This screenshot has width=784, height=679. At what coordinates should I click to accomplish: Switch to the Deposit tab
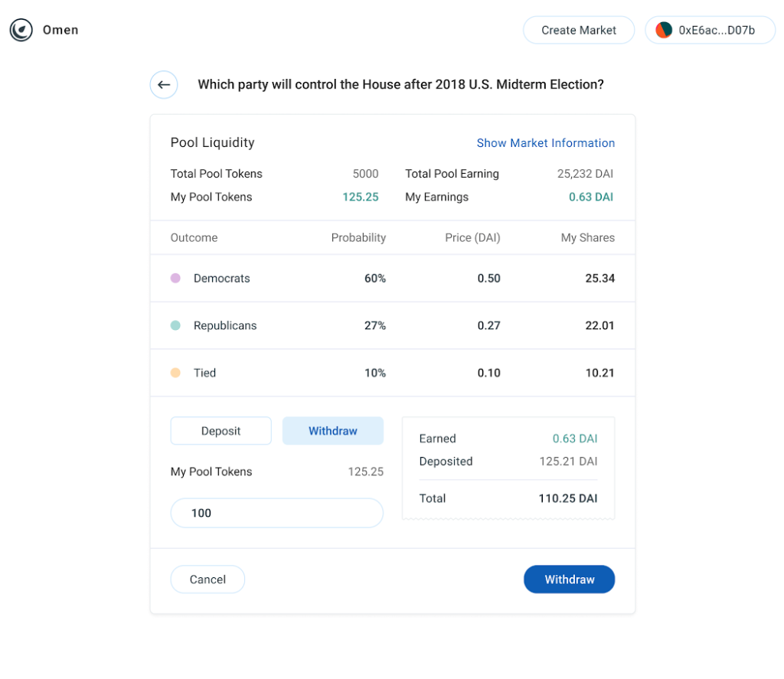pos(221,431)
